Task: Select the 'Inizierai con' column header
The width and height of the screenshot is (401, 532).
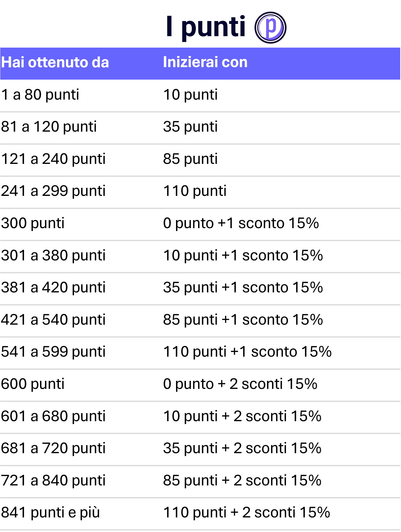Action: [205, 62]
